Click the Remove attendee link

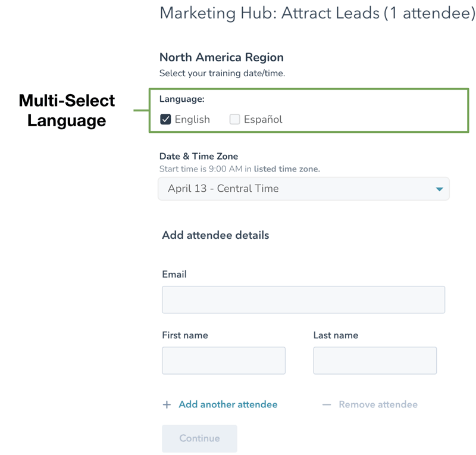click(x=378, y=404)
